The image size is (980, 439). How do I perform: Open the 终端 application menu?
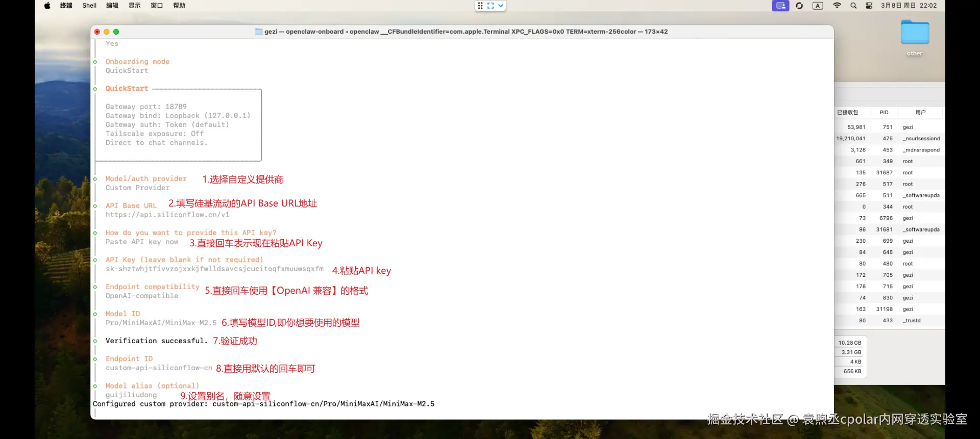pyautogui.click(x=66, y=6)
